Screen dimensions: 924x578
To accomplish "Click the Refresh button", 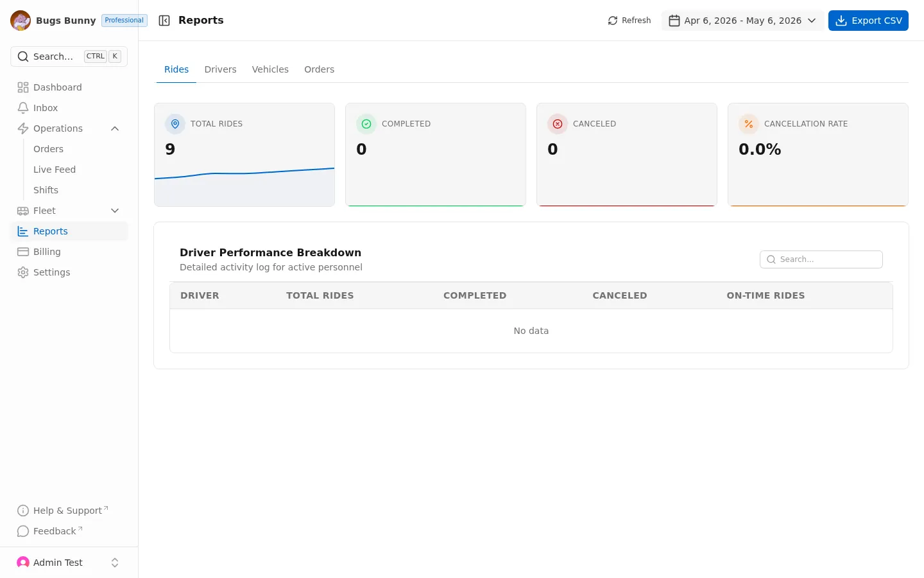I will coord(629,21).
